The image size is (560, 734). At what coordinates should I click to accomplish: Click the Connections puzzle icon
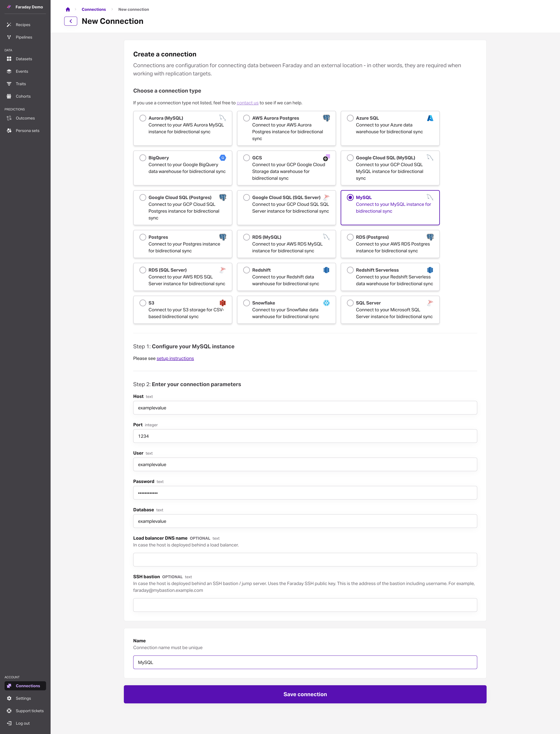point(9,686)
